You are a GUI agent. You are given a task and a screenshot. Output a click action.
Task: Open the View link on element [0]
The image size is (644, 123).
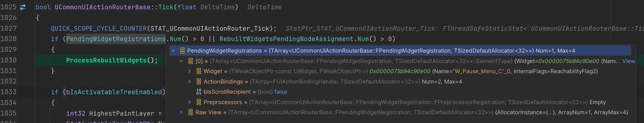pos(629,61)
